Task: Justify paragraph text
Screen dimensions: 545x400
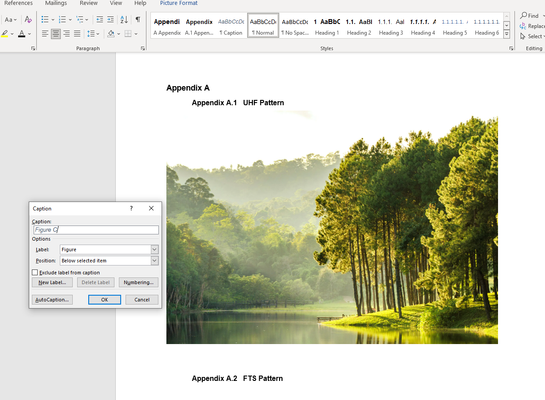Action: (77, 34)
